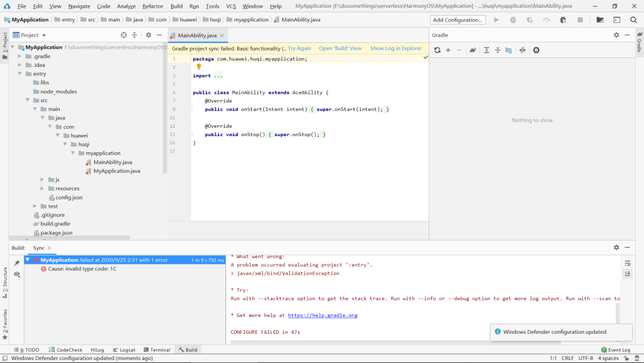
Task: Hide the Project panel with minus icon
Action: pyautogui.click(x=159, y=35)
